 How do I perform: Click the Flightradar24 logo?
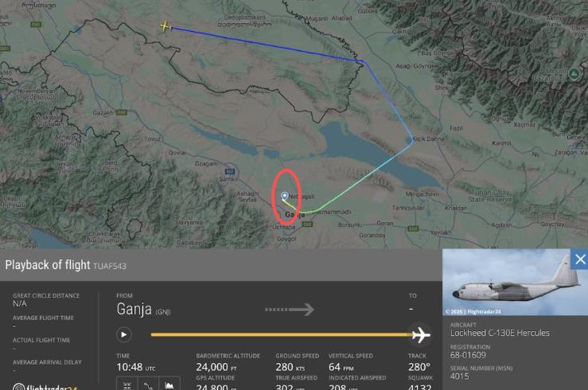coord(45,386)
